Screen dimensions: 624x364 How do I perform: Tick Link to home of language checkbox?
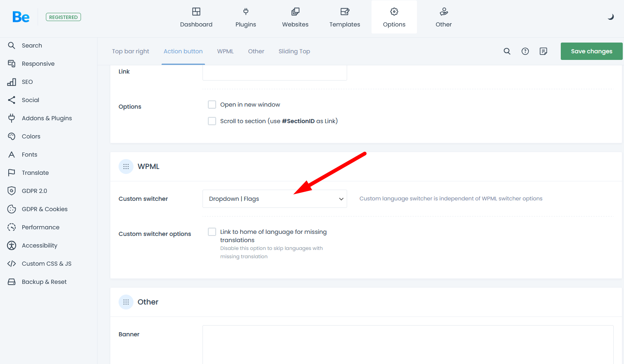[212, 232]
